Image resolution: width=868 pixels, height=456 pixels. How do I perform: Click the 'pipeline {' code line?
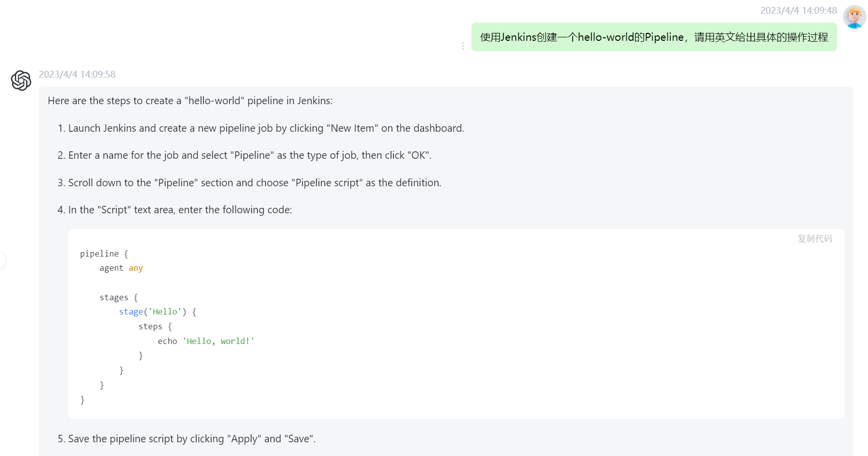104,254
